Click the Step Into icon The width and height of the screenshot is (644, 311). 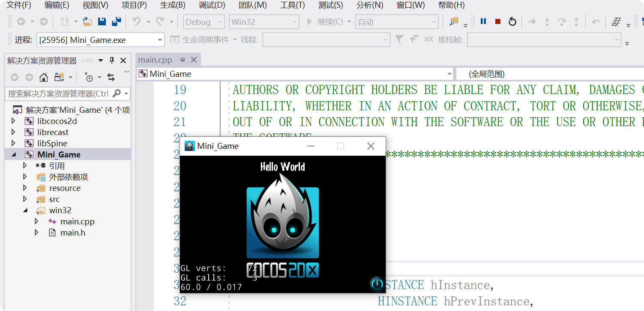pos(547,21)
